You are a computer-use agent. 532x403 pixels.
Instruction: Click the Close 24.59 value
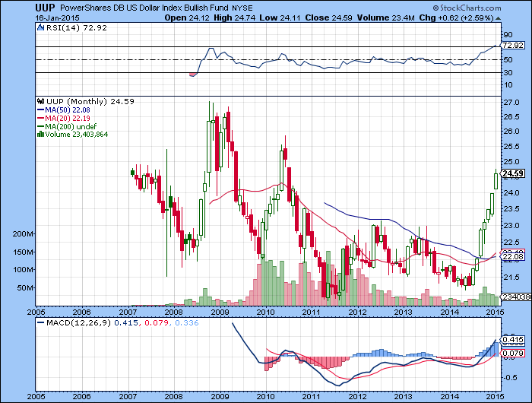[x=328, y=17]
